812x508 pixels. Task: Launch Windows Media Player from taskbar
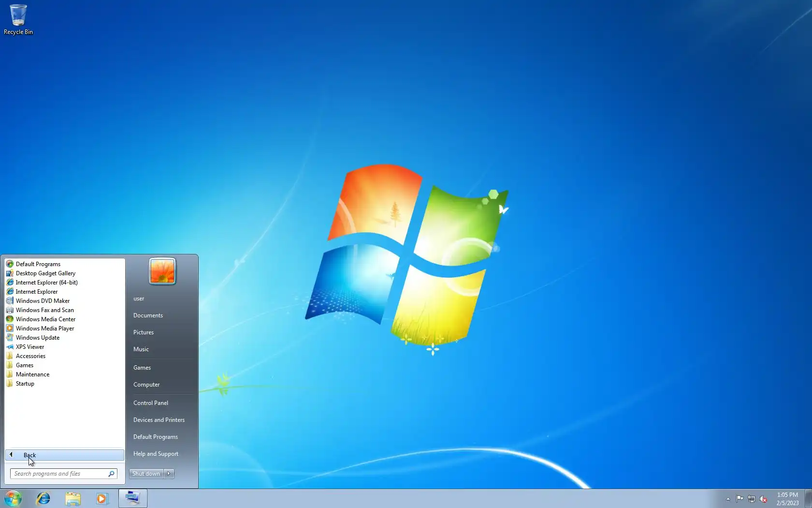point(102,498)
